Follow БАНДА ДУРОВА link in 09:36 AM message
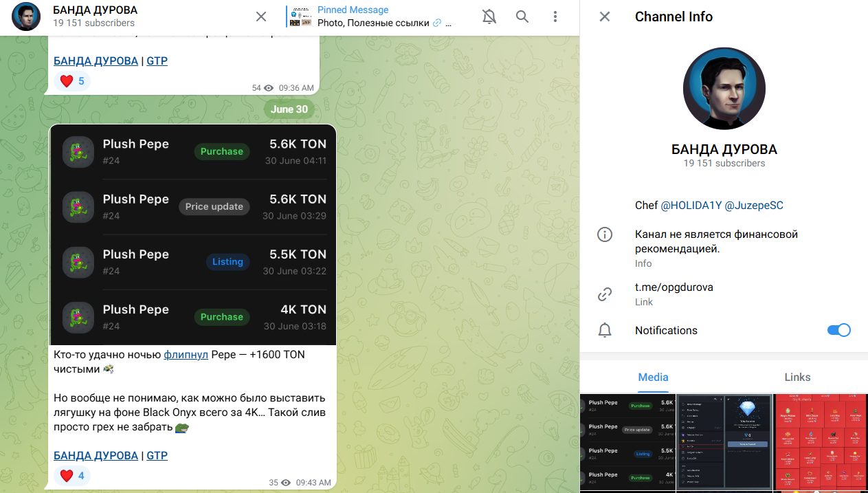 (96, 61)
